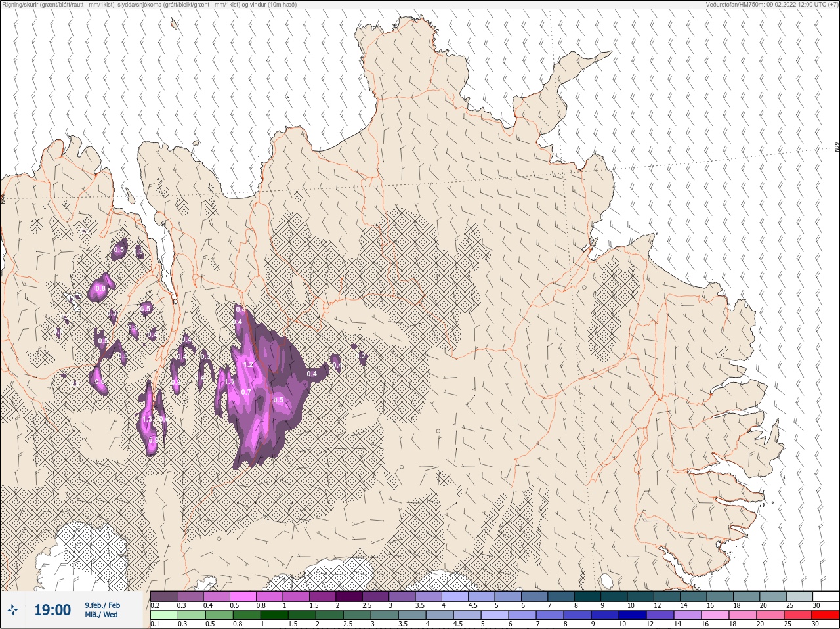Pick the white upper swatch above 30
Screen dimensions: 840x629
[x=826, y=596]
